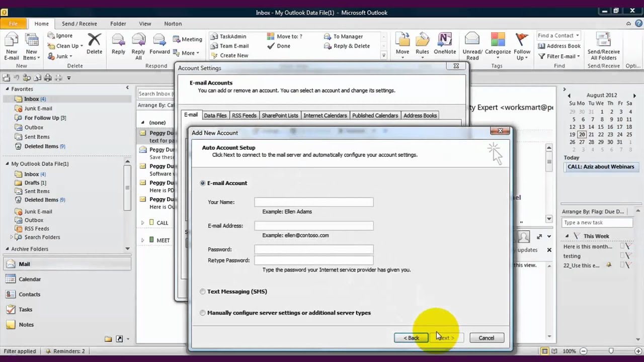Image resolution: width=644 pixels, height=362 pixels.
Task: Run the TaskAdmin quick step
Action: pos(229,36)
